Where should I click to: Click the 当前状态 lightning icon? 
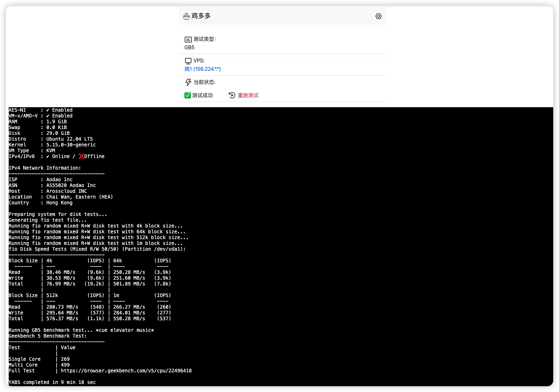[188, 82]
